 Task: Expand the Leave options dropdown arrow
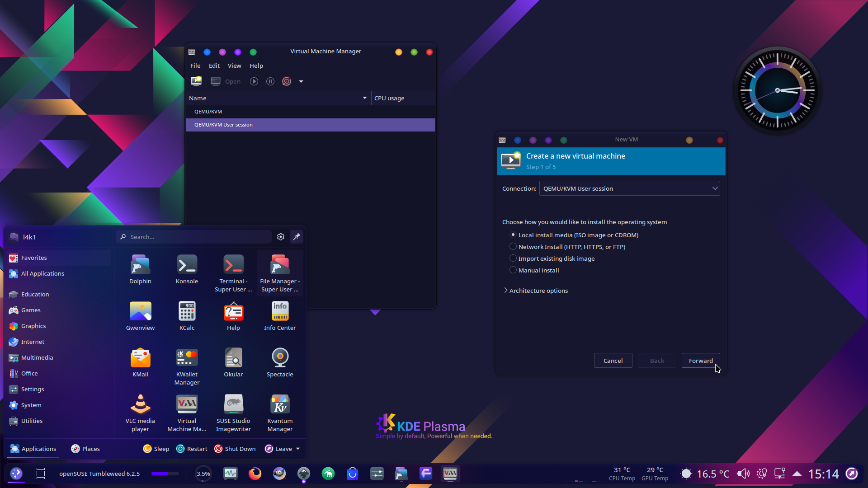tap(298, 449)
